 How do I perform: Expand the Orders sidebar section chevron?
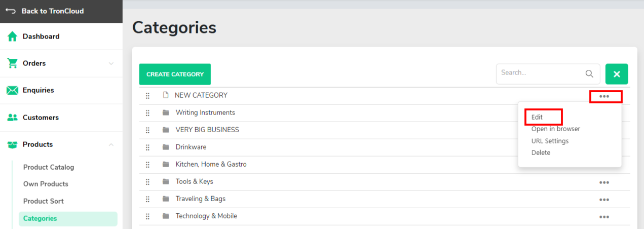pos(111,63)
